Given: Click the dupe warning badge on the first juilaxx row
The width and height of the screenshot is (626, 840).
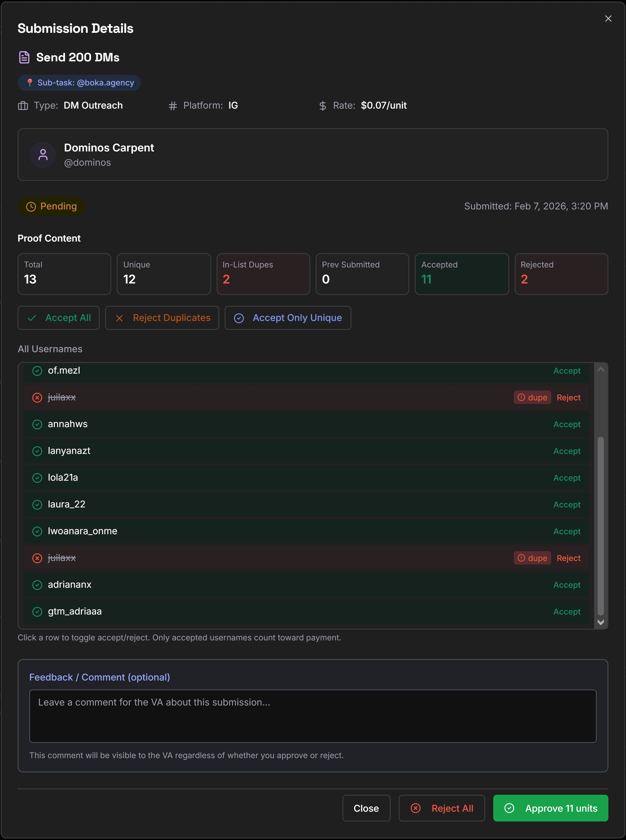Looking at the screenshot, I should pyautogui.click(x=532, y=397).
